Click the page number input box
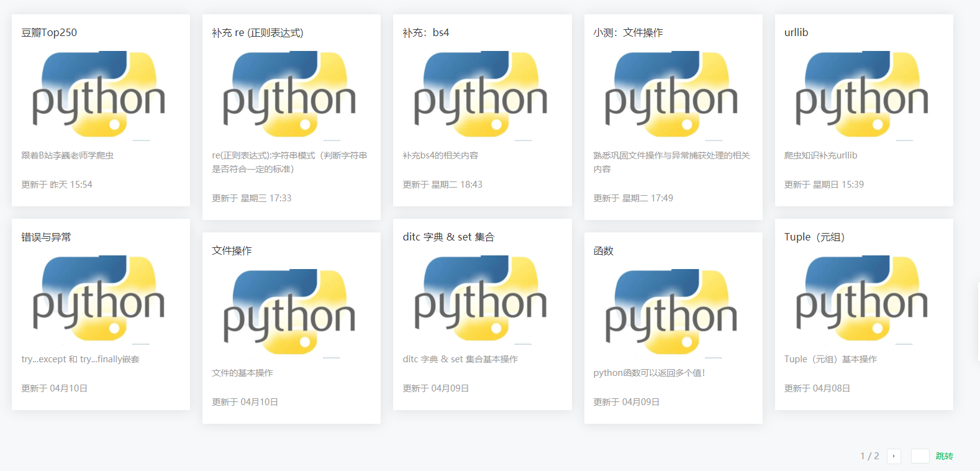This screenshot has width=980, height=471. [920, 456]
